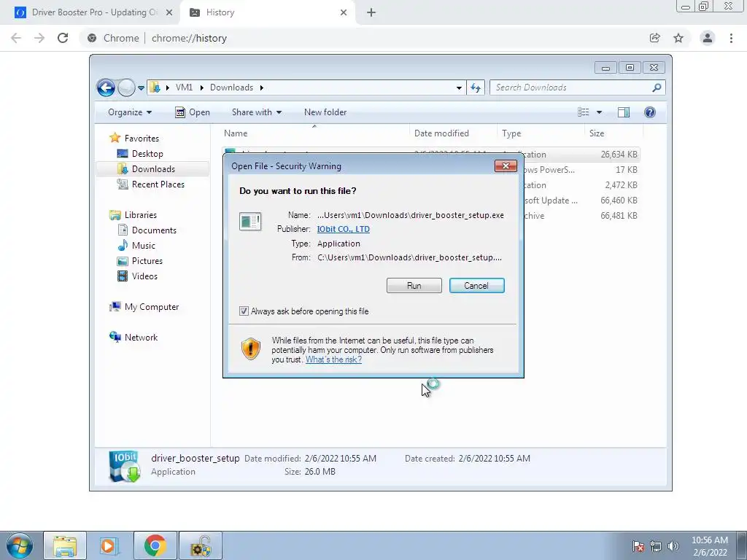Sort by the Type column header
Screen dimensions: 747x560
point(541,133)
